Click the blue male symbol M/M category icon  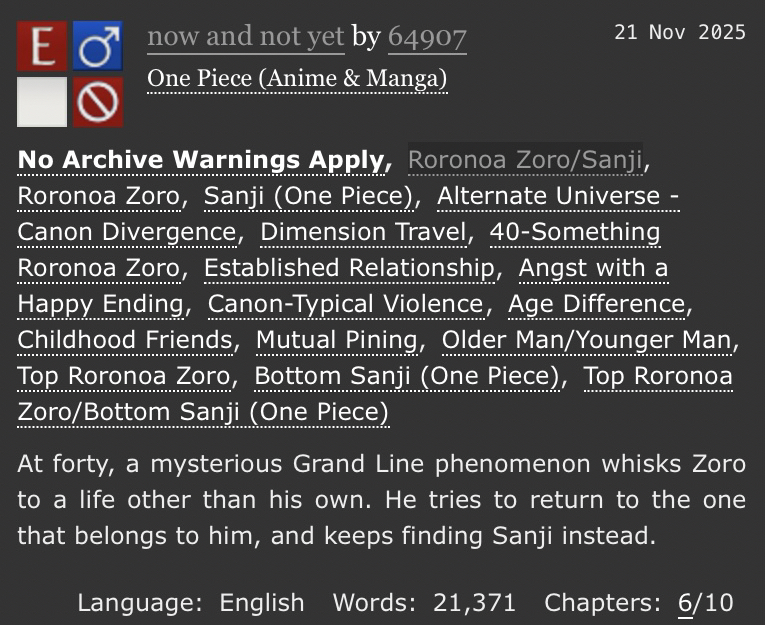pos(97,46)
